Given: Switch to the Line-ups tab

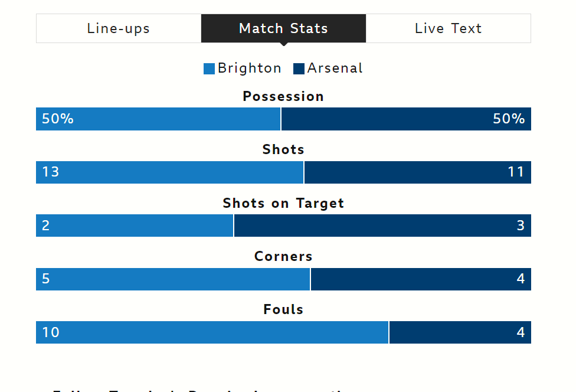Looking at the screenshot, I should click(x=119, y=28).
